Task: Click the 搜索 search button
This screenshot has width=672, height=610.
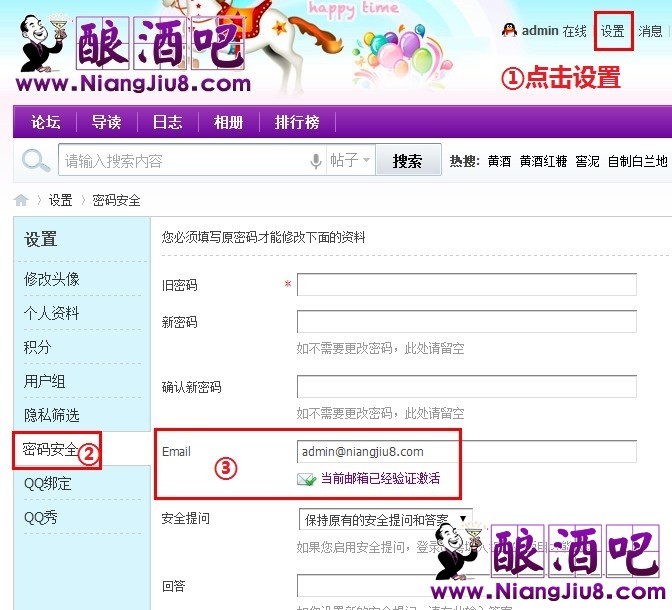Action: (x=408, y=161)
